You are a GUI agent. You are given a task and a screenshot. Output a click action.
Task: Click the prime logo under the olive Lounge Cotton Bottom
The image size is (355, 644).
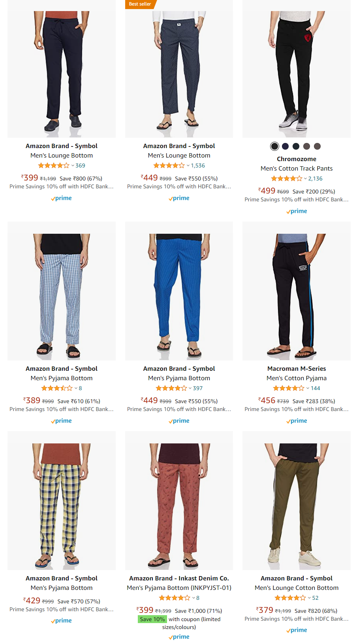tap(297, 630)
